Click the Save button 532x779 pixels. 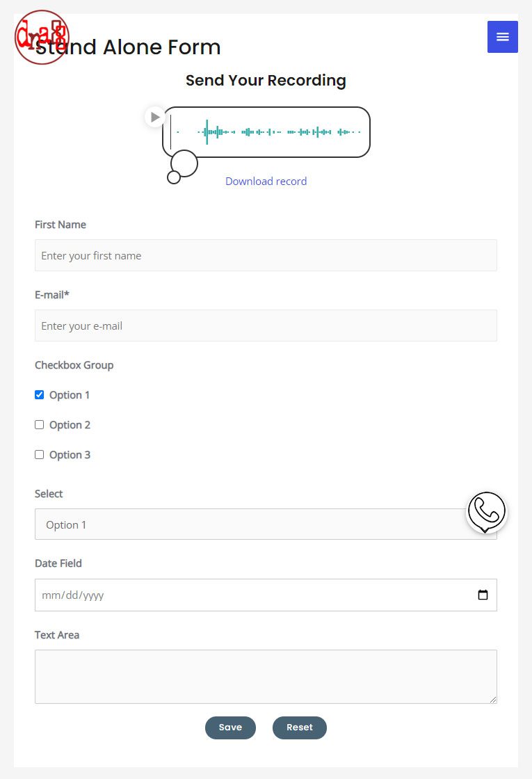pyautogui.click(x=230, y=728)
